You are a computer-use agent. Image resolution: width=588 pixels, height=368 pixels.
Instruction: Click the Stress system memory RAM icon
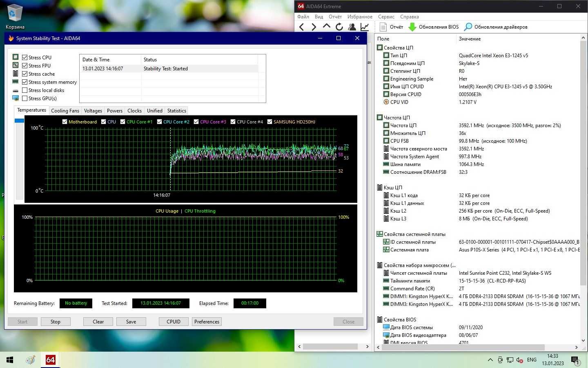(x=16, y=82)
